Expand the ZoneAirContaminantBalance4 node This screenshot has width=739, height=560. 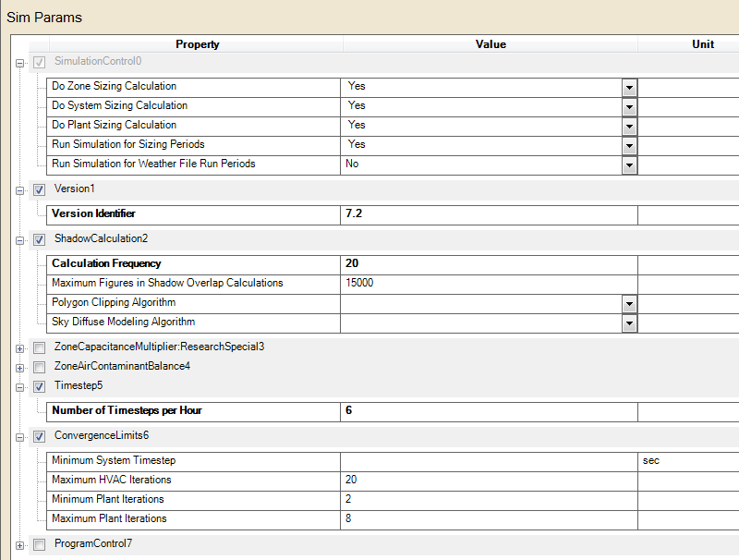point(19,368)
